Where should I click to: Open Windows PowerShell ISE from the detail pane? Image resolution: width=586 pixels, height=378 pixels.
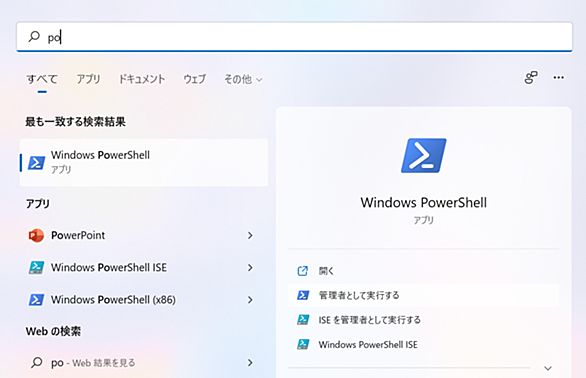[x=423, y=344]
